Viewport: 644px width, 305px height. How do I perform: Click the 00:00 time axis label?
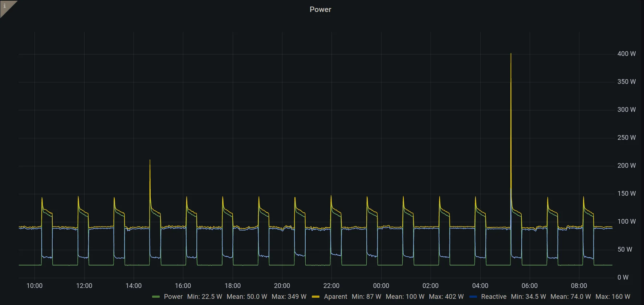click(x=381, y=286)
